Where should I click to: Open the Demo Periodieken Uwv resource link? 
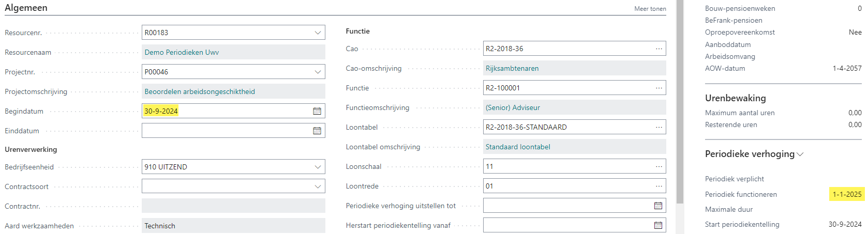click(182, 52)
